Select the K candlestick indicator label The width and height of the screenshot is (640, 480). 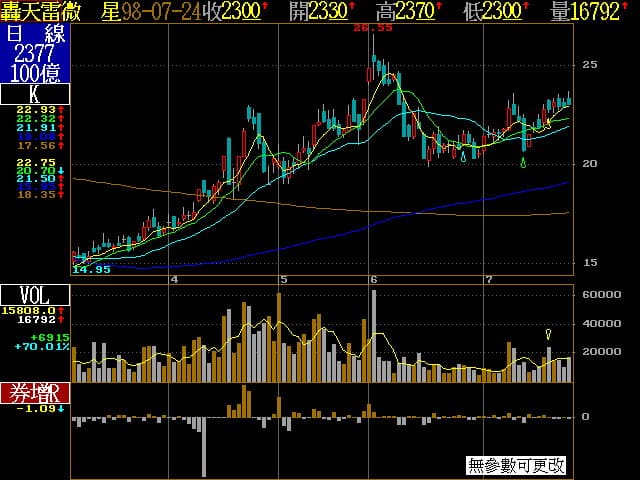[35, 95]
